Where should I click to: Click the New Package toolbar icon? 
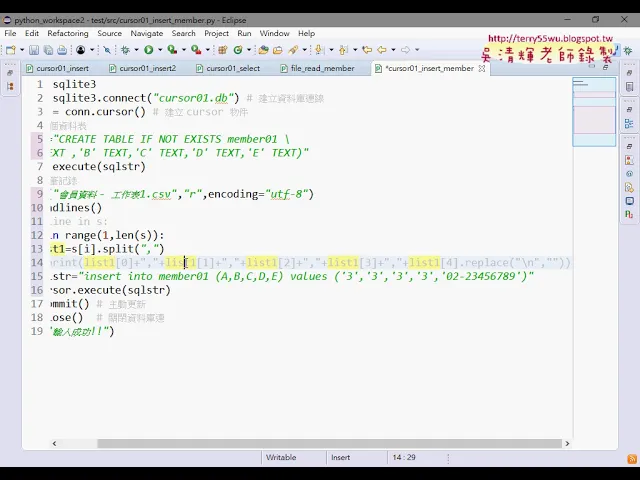pos(222,50)
